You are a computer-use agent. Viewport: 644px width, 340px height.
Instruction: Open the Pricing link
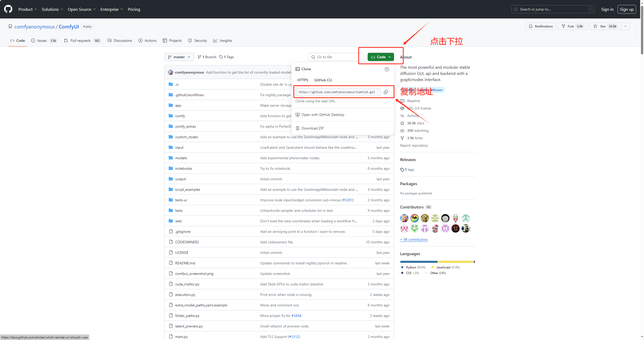click(134, 9)
